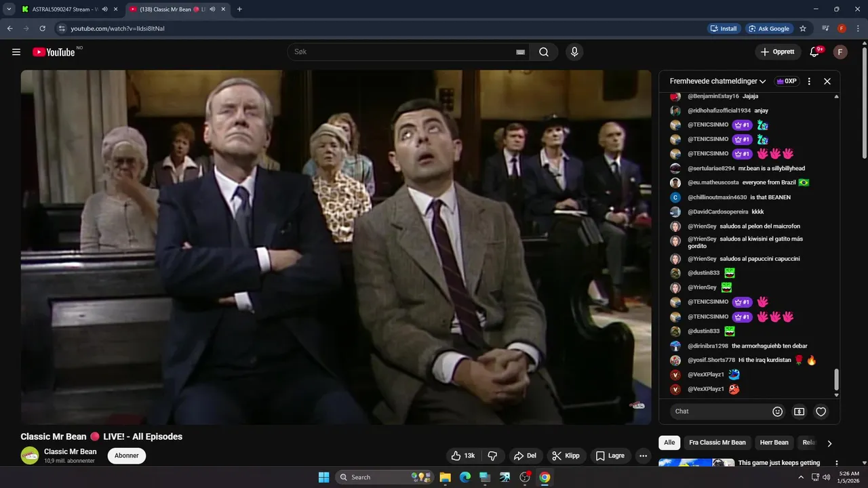Go back in the browser
Image resolution: width=868 pixels, height=488 pixels.
pos(9,28)
